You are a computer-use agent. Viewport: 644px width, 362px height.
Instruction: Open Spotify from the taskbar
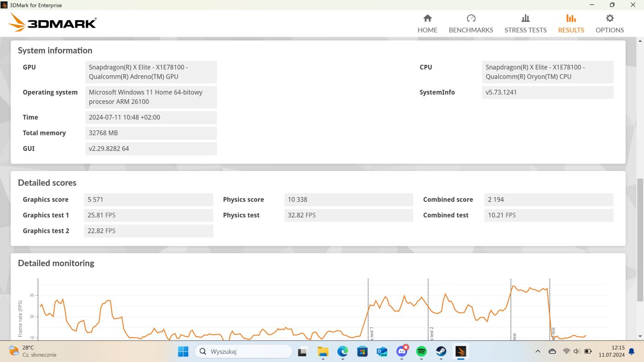click(421, 351)
